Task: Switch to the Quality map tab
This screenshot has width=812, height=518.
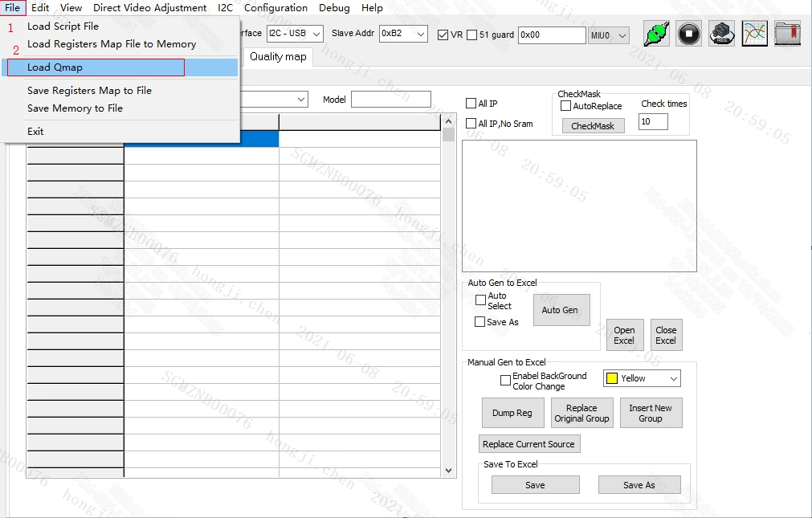Action: point(278,57)
